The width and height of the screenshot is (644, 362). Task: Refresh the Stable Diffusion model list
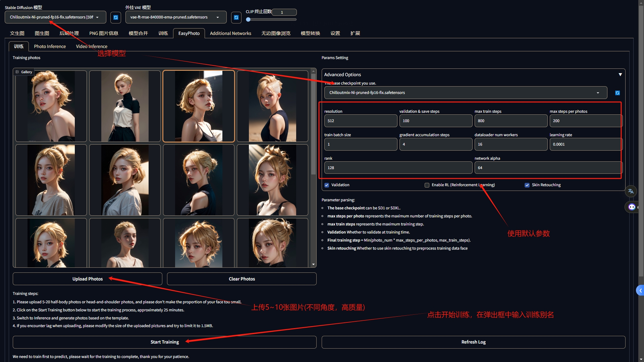coord(116,17)
